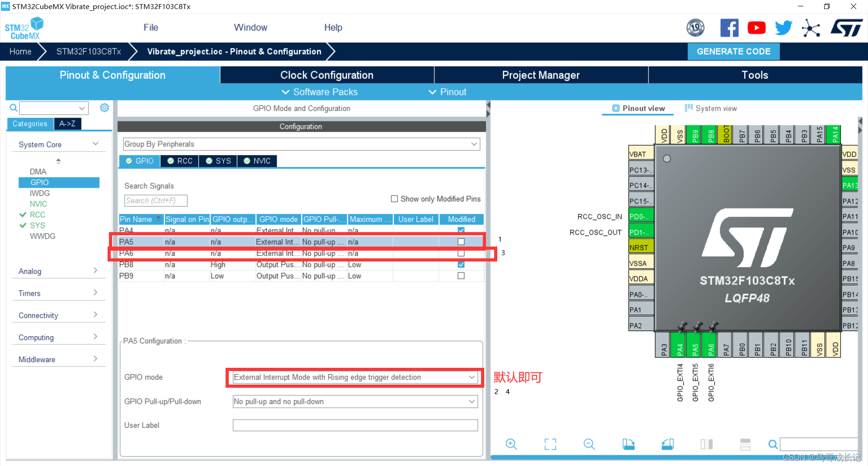The height and width of the screenshot is (466, 868).
Task: Switch to Tools tab
Action: [755, 75]
